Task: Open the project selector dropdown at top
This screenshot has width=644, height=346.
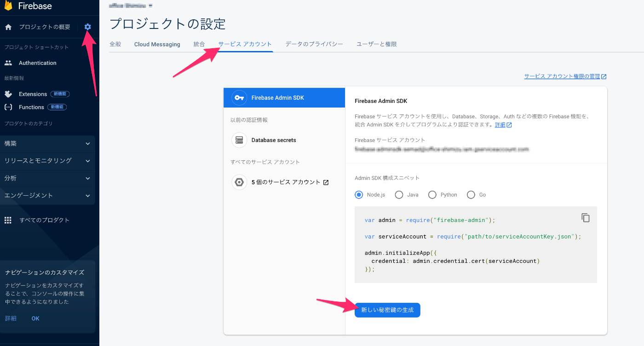Action: pos(131,6)
